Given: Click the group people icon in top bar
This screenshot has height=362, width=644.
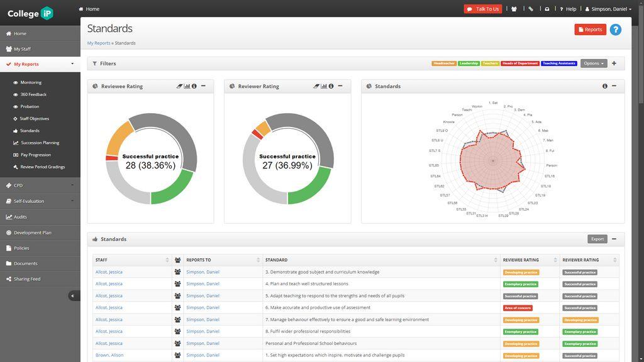Looking at the screenshot, I should pos(514,9).
